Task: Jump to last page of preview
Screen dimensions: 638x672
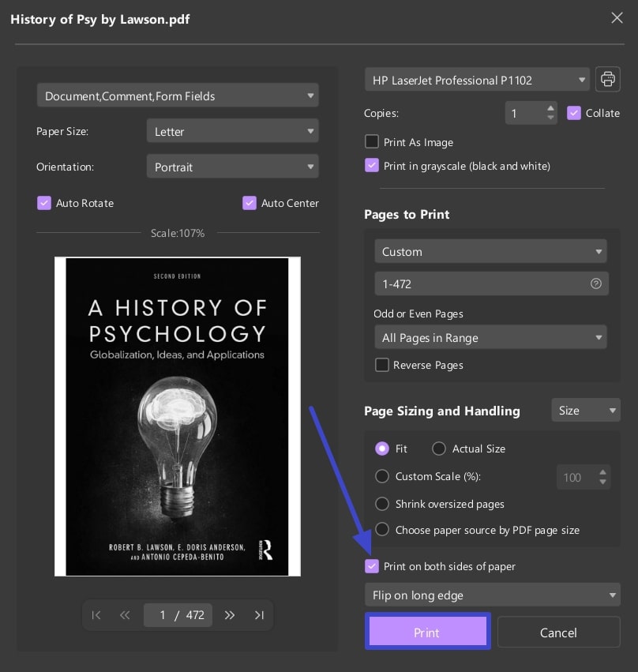Action: (x=259, y=615)
